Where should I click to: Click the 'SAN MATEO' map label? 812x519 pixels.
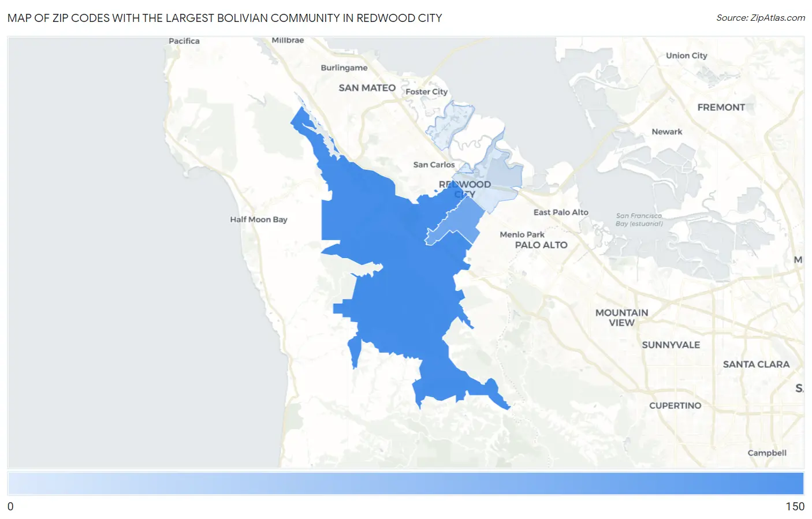tap(367, 88)
